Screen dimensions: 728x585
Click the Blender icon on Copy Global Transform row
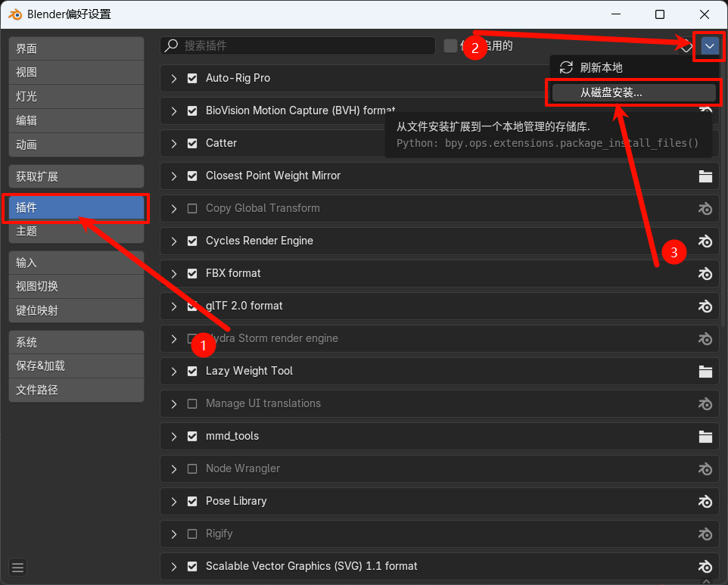point(705,208)
